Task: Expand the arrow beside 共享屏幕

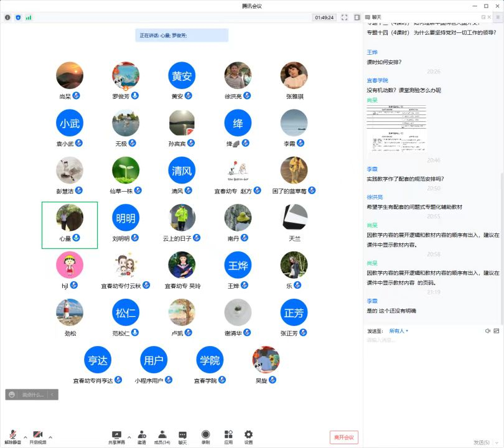Action: click(129, 436)
